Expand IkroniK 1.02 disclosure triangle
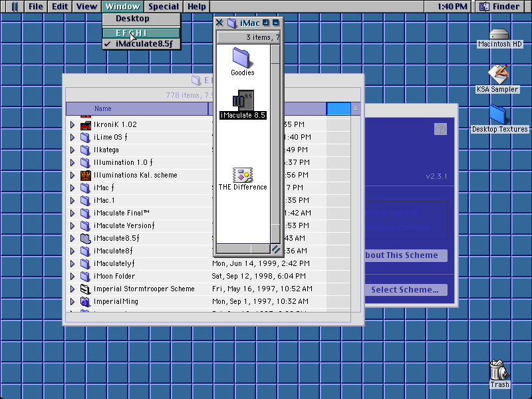This screenshot has height=399, width=532. (72, 125)
